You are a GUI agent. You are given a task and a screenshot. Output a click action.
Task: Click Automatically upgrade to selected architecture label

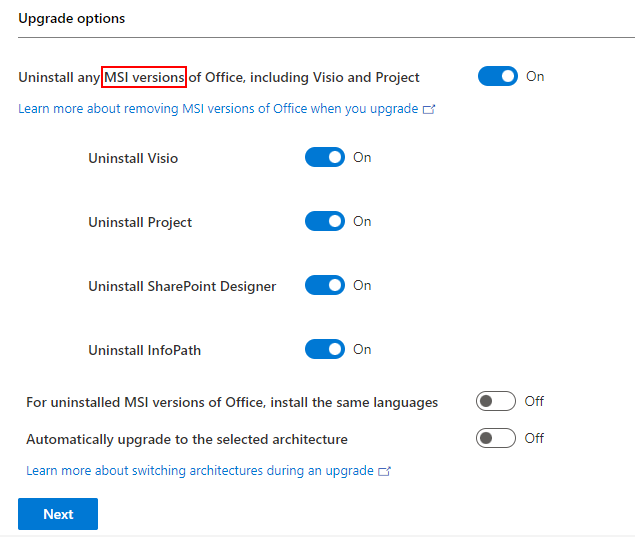[x=187, y=439]
